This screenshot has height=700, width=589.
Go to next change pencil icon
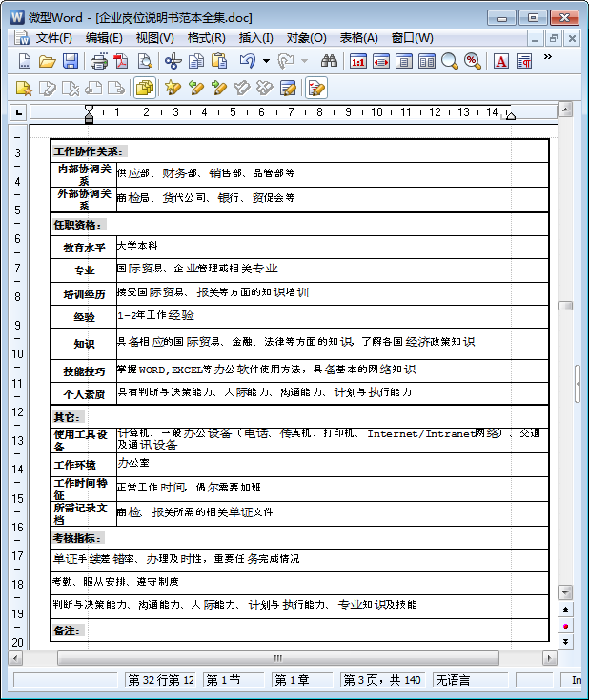tap(218, 88)
